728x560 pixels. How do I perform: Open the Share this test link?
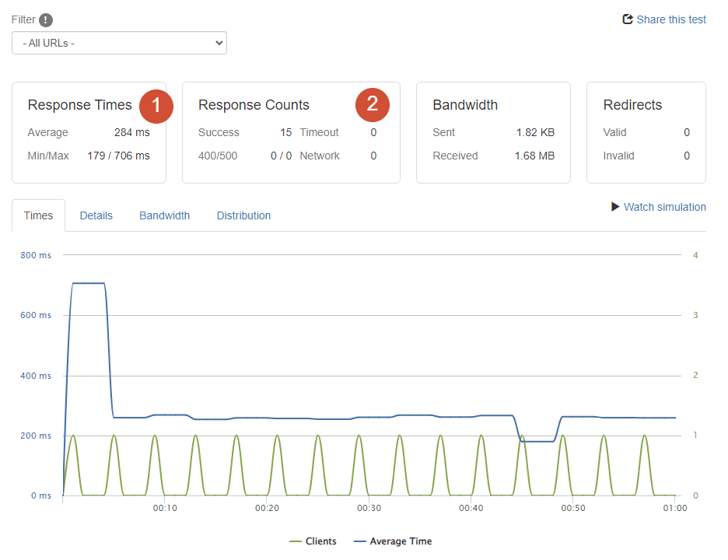click(x=670, y=19)
